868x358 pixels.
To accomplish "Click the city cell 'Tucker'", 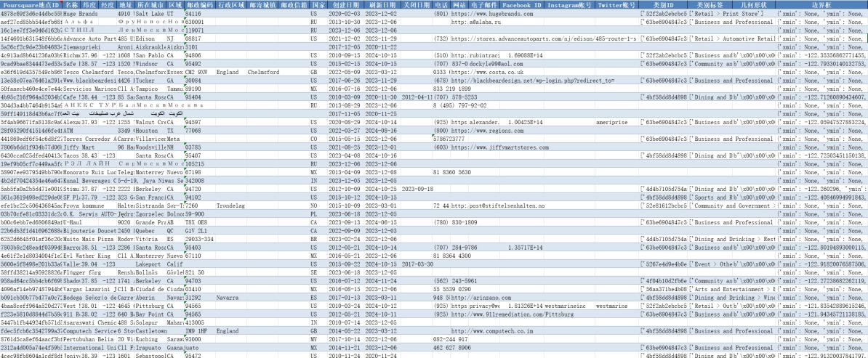I will (x=145, y=81).
